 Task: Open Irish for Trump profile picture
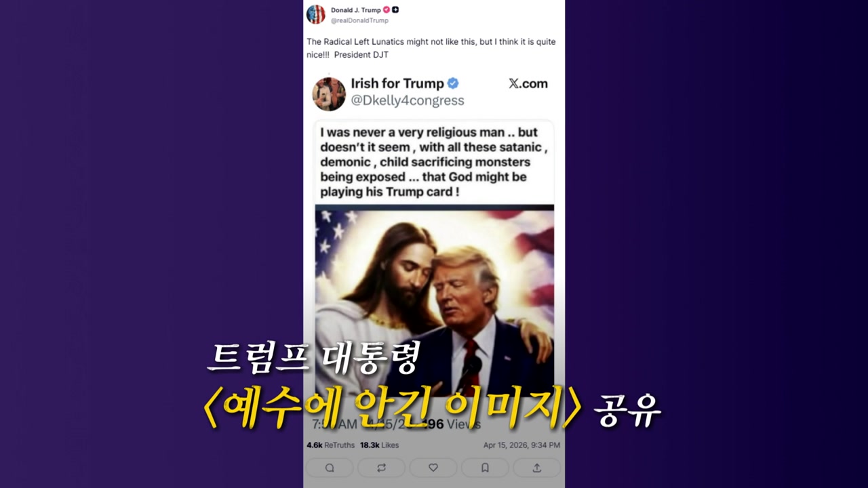pyautogui.click(x=329, y=94)
